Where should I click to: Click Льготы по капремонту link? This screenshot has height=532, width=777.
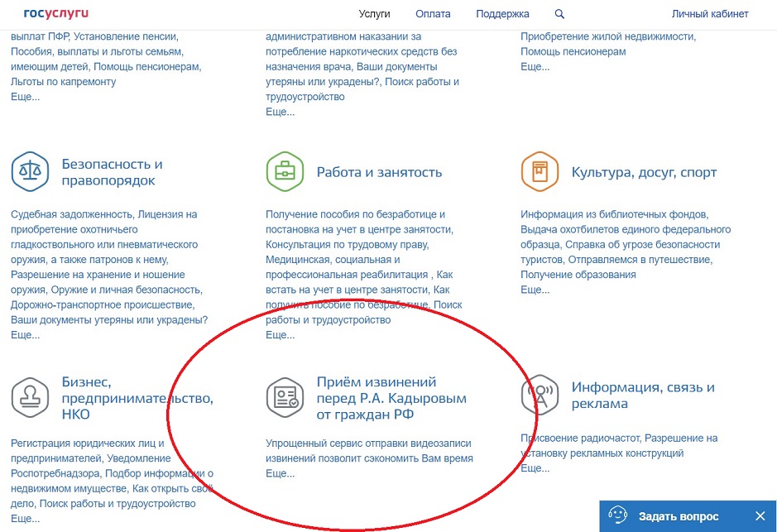(x=64, y=82)
